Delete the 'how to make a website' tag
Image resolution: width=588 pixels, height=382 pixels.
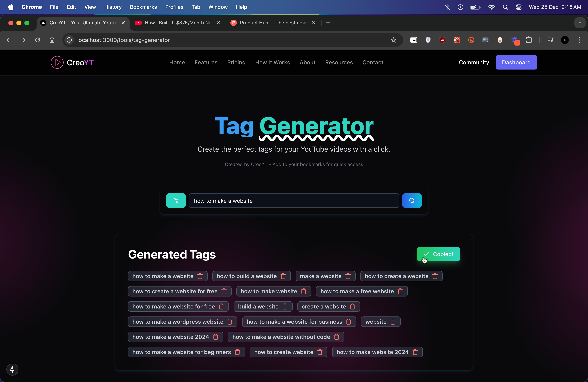(x=200, y=276)
